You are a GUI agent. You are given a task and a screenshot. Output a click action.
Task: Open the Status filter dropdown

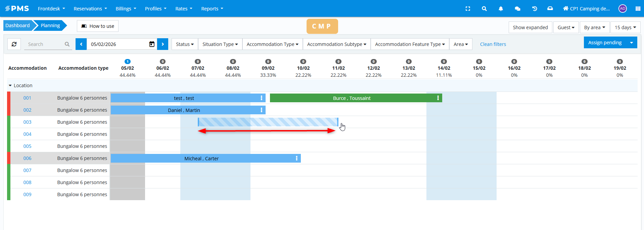tap(185, 44)
